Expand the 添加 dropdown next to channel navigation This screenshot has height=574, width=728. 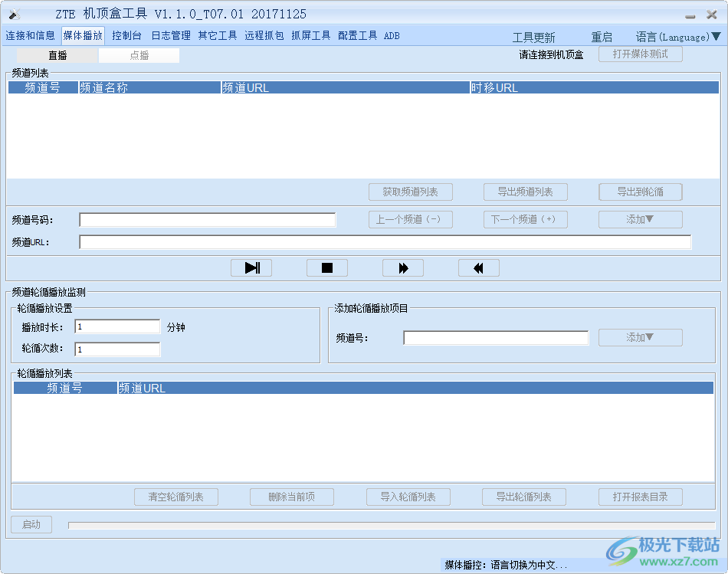[640, 219]
